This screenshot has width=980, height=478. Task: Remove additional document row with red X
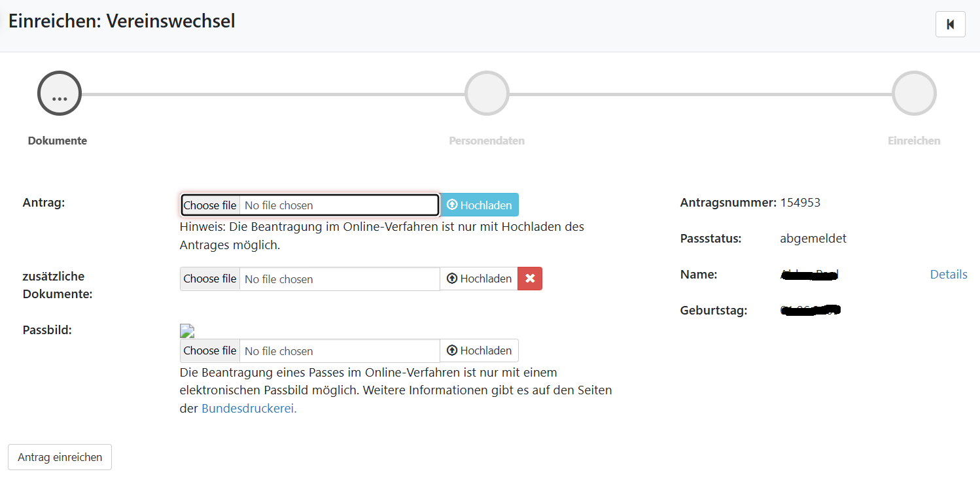pos(530,279)
